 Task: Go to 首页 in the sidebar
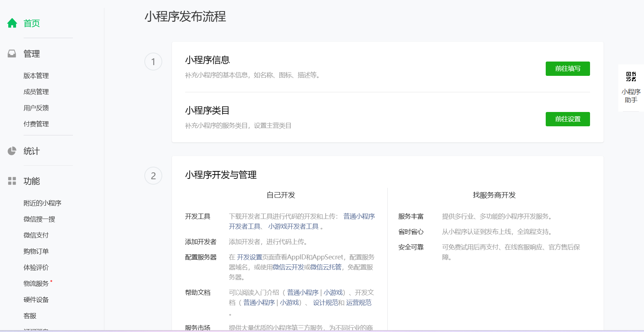pyautogui.click(x=32, y=23)
